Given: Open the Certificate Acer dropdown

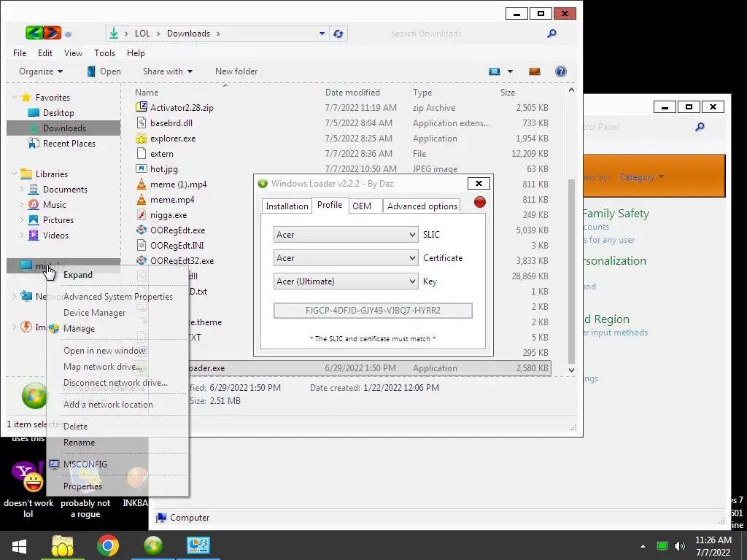Looking at the screenshot, I should (x=346, y=258).
